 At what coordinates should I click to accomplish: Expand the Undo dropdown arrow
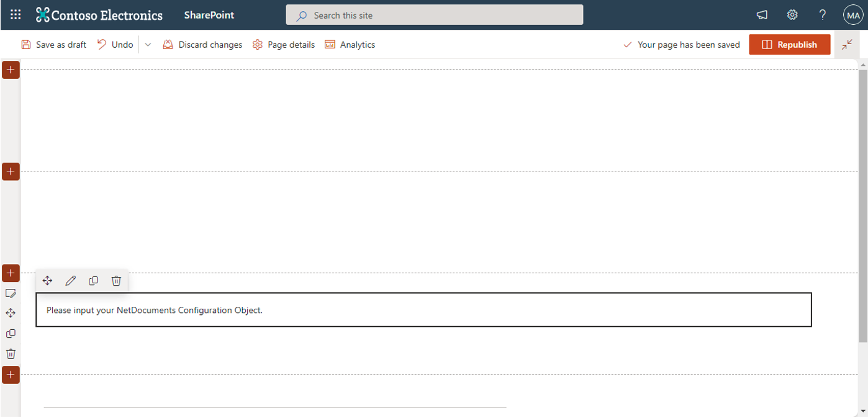pos(148,45)
